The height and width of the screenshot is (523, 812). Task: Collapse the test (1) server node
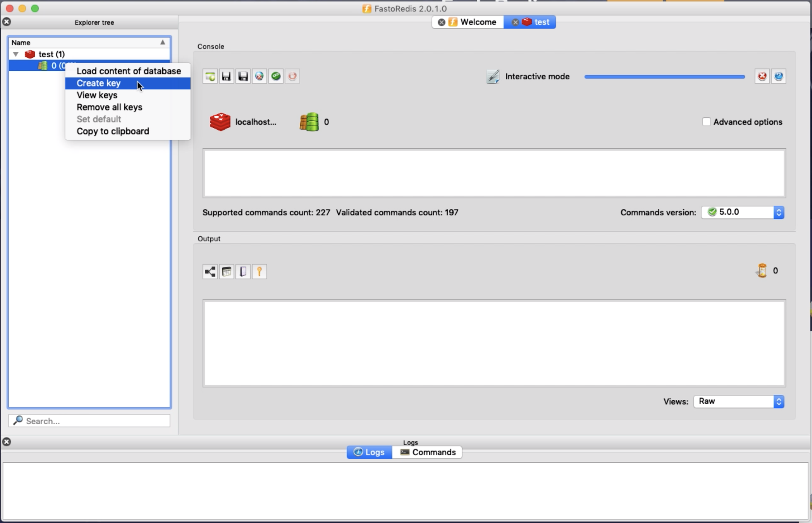click(x=16, y=54)
